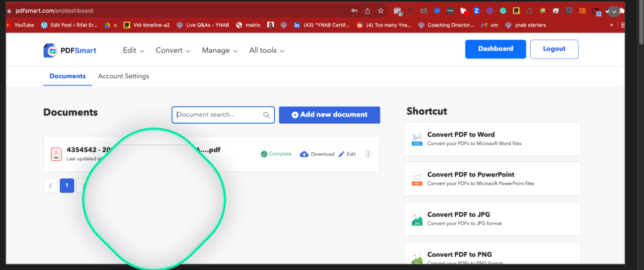Go to the previous page with left chevron
This screenshot has width=644, height=270.
50,185
